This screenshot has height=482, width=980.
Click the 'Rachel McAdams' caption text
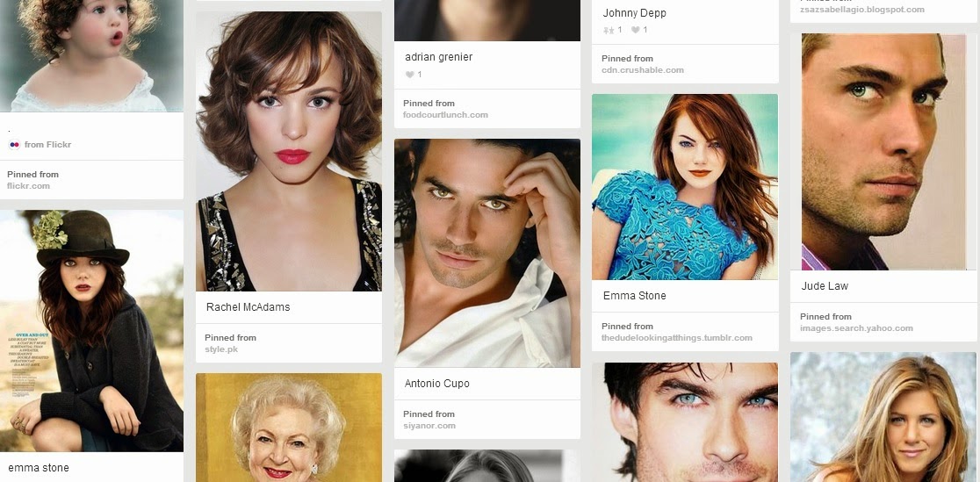point(249,307)
